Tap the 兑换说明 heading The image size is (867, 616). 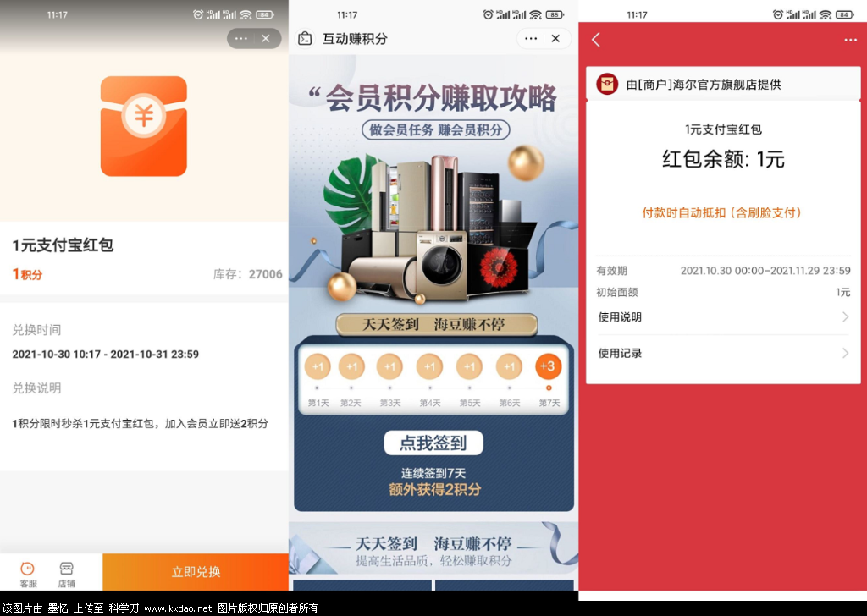pyautogui.click(x=36, y=388)
